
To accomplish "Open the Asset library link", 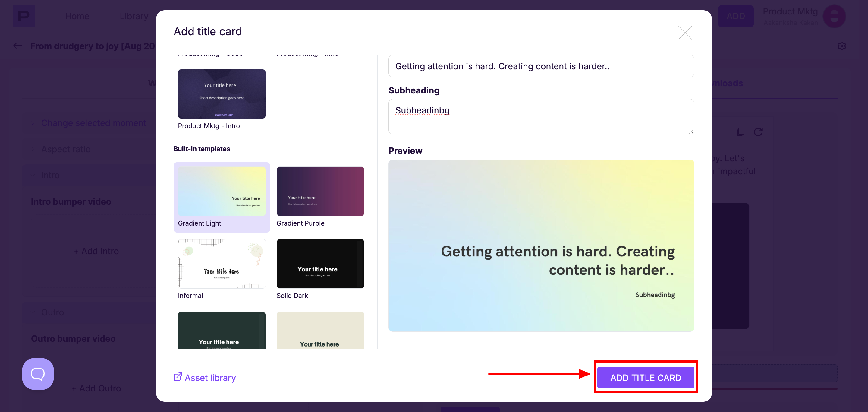I will 205,377.
